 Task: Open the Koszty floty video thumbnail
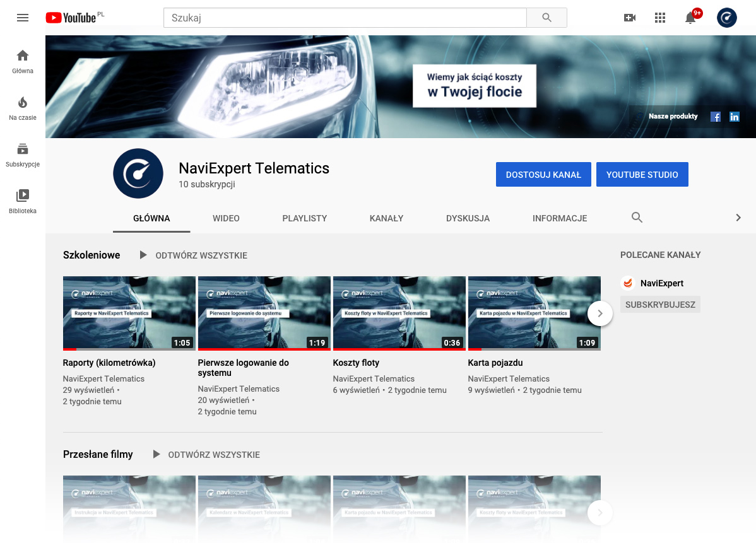(x=399, y=313)
